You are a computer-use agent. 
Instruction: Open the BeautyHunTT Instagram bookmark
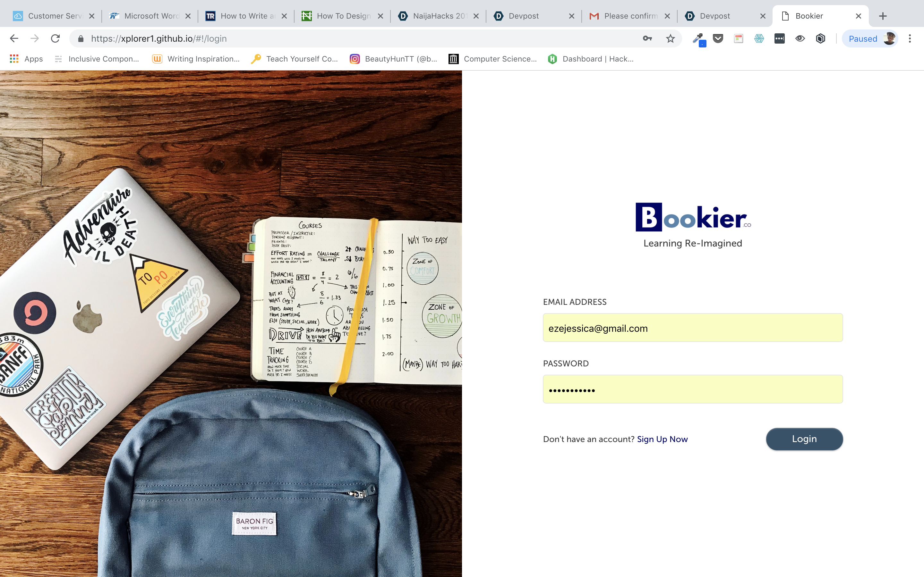point(393,59)
